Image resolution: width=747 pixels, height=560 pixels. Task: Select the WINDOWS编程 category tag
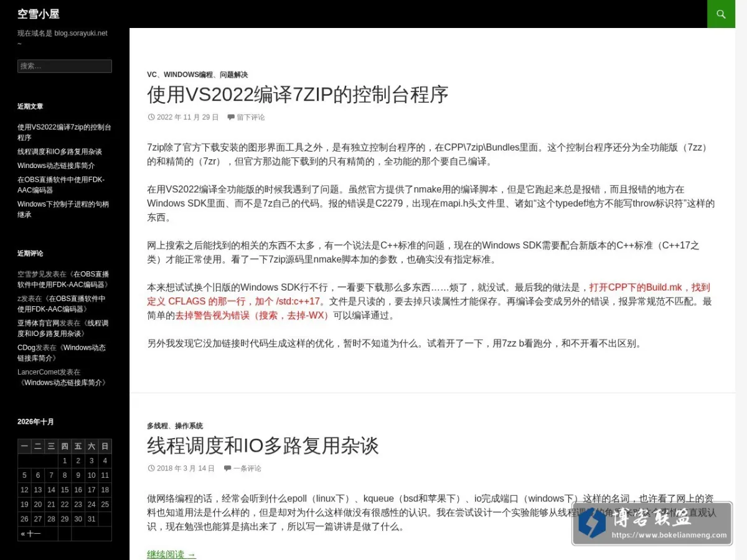pos(188,75)
